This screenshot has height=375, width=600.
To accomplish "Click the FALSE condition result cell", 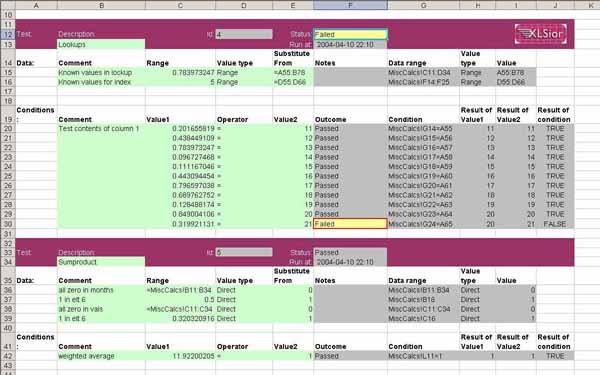I will [555, 224].
